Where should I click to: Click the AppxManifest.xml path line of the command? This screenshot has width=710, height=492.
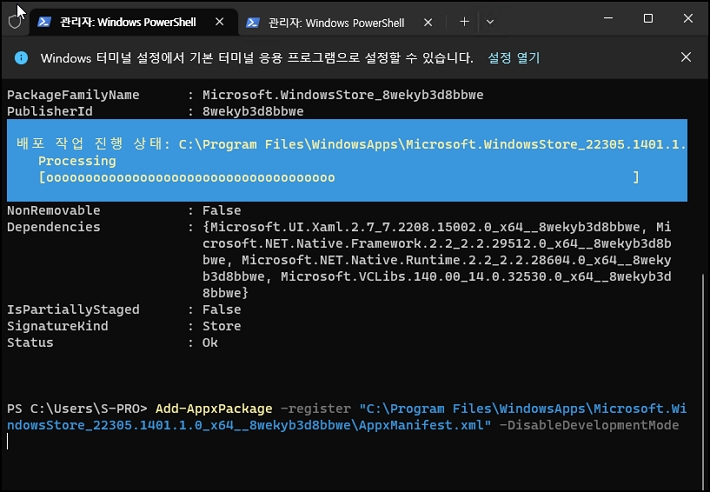tap(249, 425)
